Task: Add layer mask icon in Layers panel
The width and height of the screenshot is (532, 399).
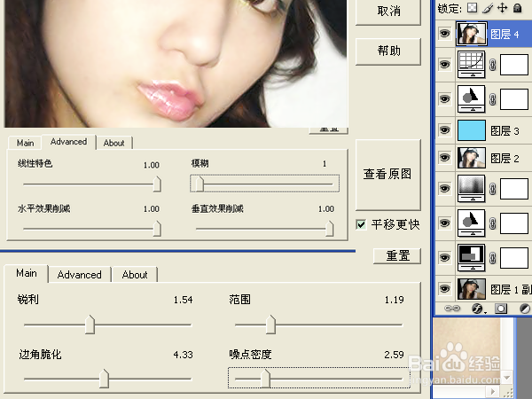Action: tap(501, 309)
